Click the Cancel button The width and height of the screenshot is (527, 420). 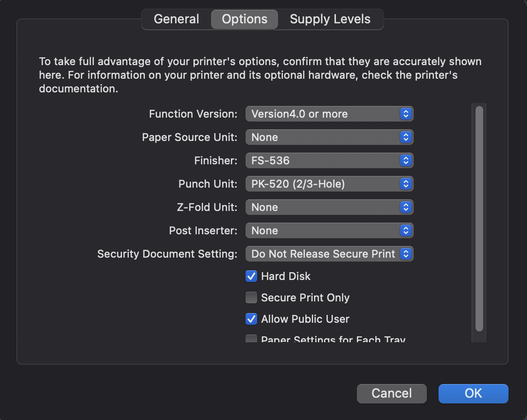coord(391,394)
